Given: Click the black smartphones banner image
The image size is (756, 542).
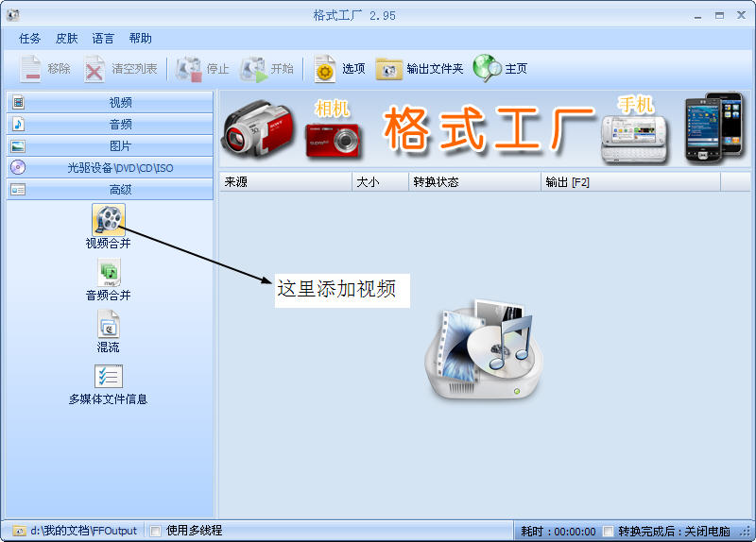Looking at the screenshot, I should coord(714,127).
